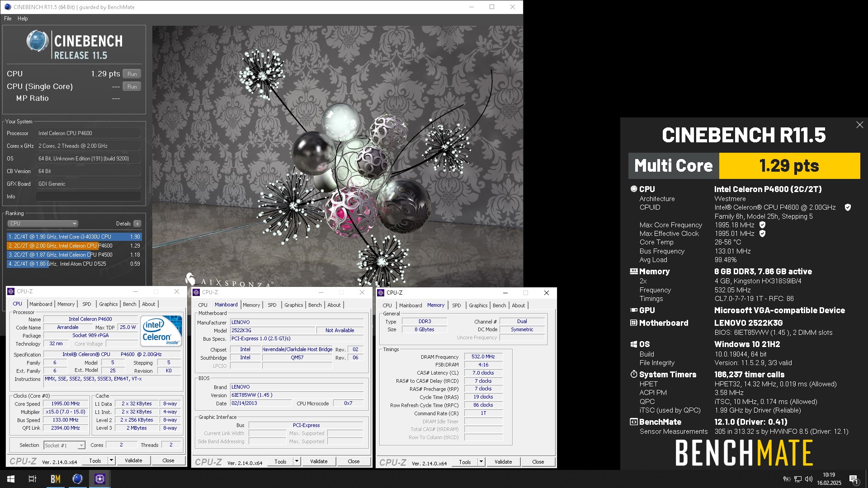
Task: Open the Windows Start menu
Action: 11,479
